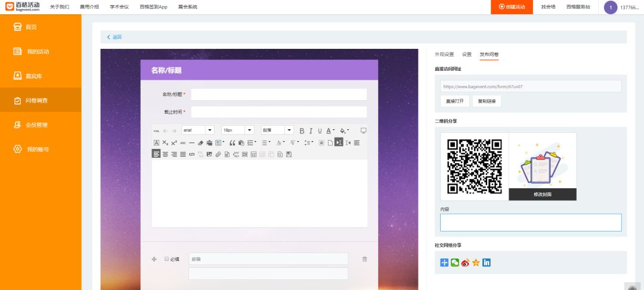The image size is (644, 290).
Task: Use the eraser icon to clear formatting
Action: pyautogui.click(x=201, y=143)
